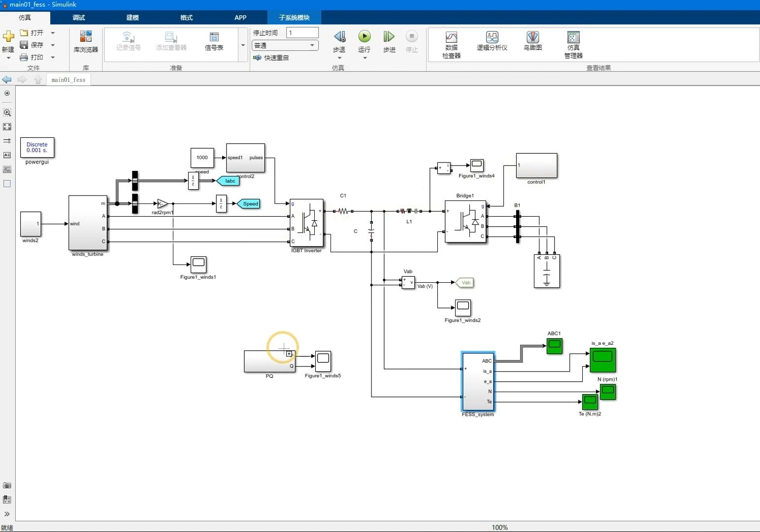Click the Signal Table (信号表) icon

tap(214, 41)
